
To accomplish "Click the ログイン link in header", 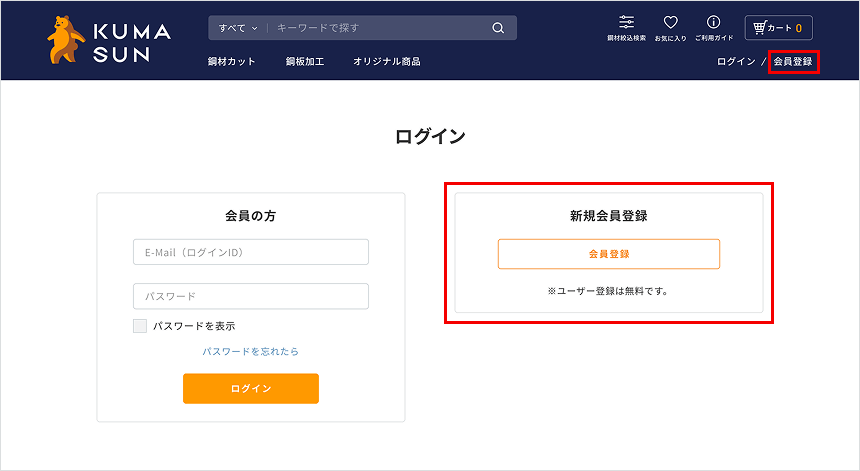I will (736, 62).
